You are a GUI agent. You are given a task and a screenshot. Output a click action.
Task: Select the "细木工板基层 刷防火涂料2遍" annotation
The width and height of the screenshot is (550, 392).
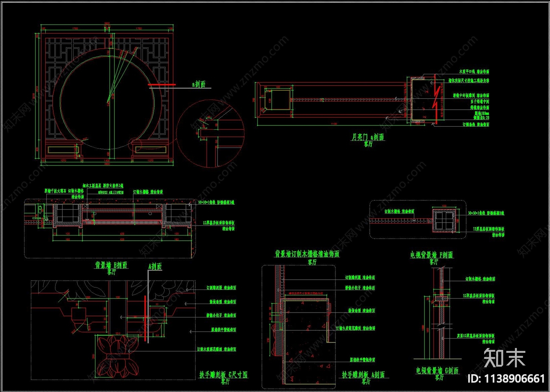point(103,186)
